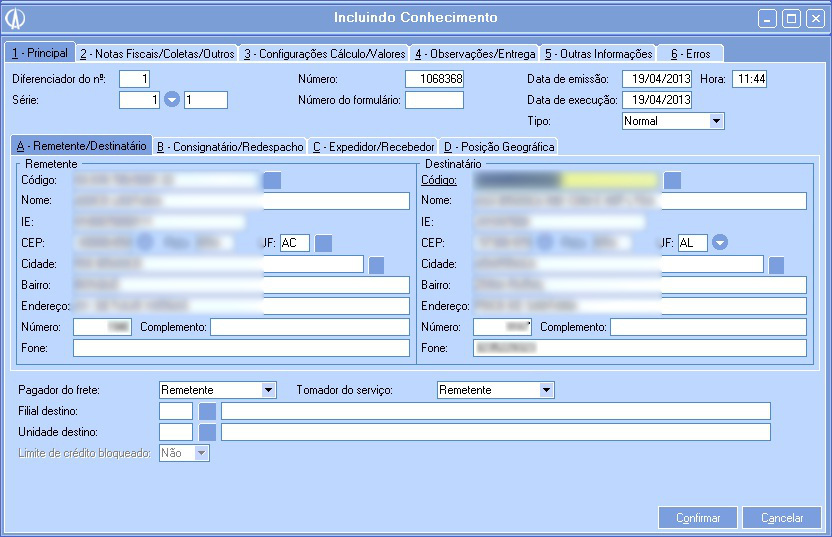Open the Remetente Cidade search button

click(x=377, y=265)
